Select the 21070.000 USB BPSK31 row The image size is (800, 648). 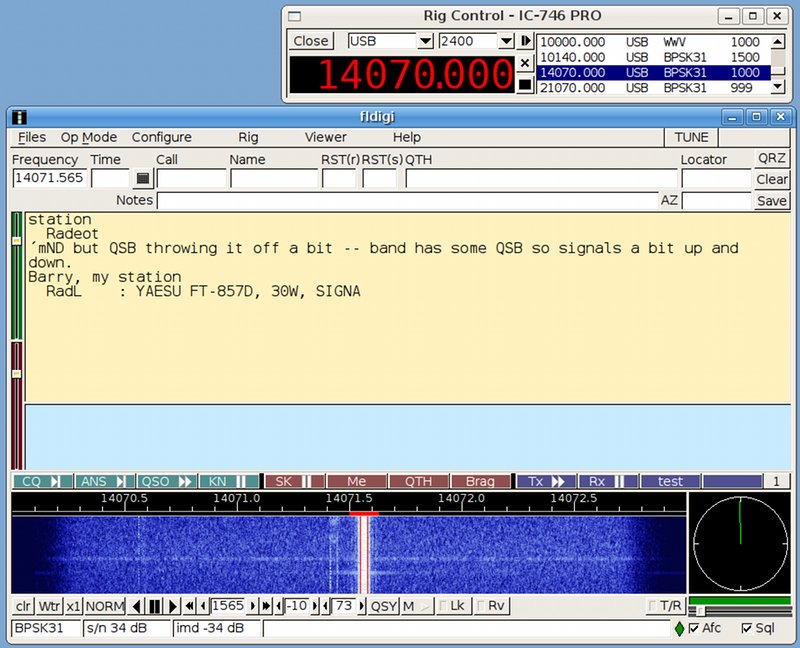(x=654, y=88)
